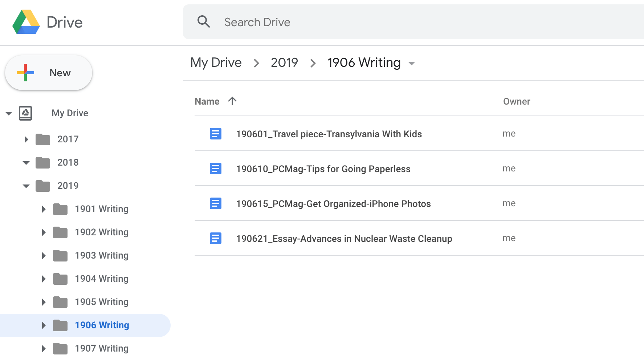Expand the 2017 folder tree
Image resolution: width=644 pixels, height=361 pixels.
pyautogui.click(x=26, y=139)
